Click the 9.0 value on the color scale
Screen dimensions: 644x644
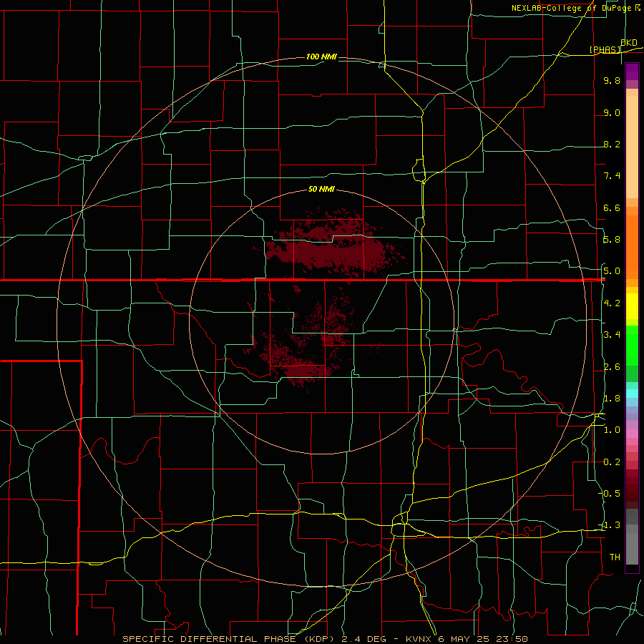click(612, 112)
